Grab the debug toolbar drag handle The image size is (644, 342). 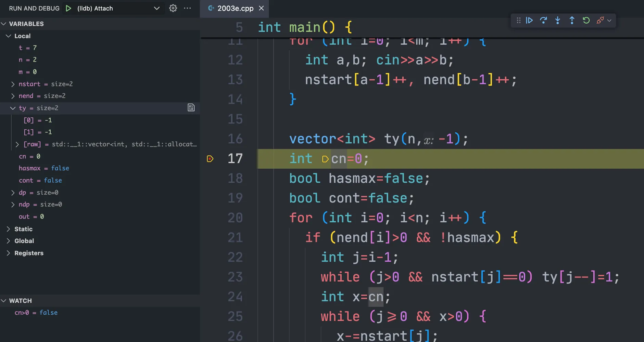click(519, 21)
